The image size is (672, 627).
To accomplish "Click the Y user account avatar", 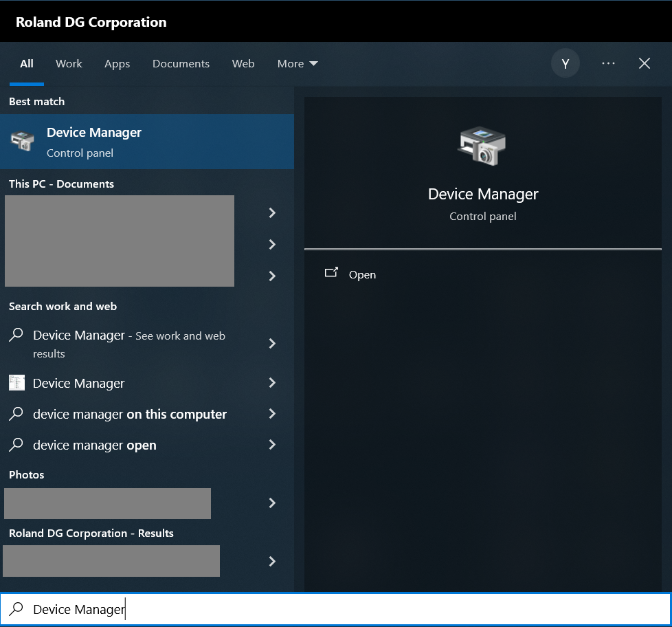I will pyautogui.click(x=565, y=63).
